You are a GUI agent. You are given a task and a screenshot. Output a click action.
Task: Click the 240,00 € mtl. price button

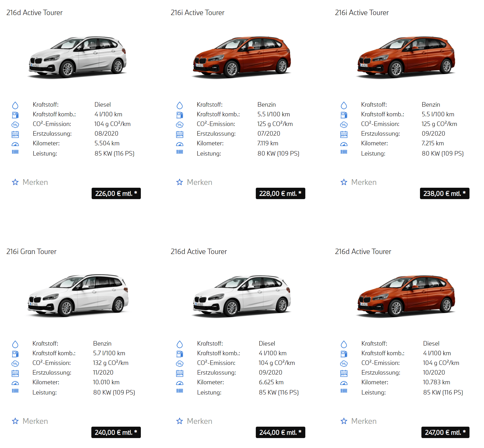(116, 432)
